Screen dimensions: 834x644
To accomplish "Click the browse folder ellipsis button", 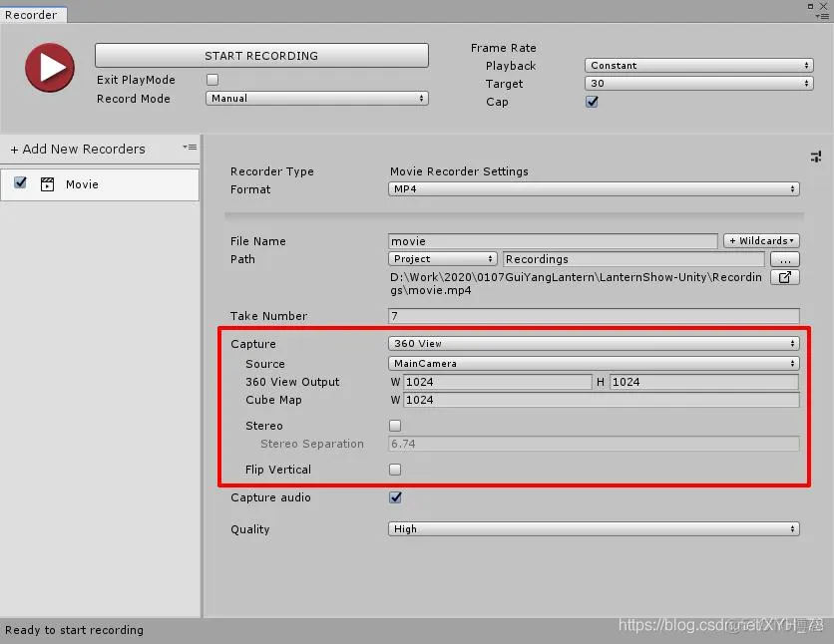I will pyautogui.click(x=785, y=259).
